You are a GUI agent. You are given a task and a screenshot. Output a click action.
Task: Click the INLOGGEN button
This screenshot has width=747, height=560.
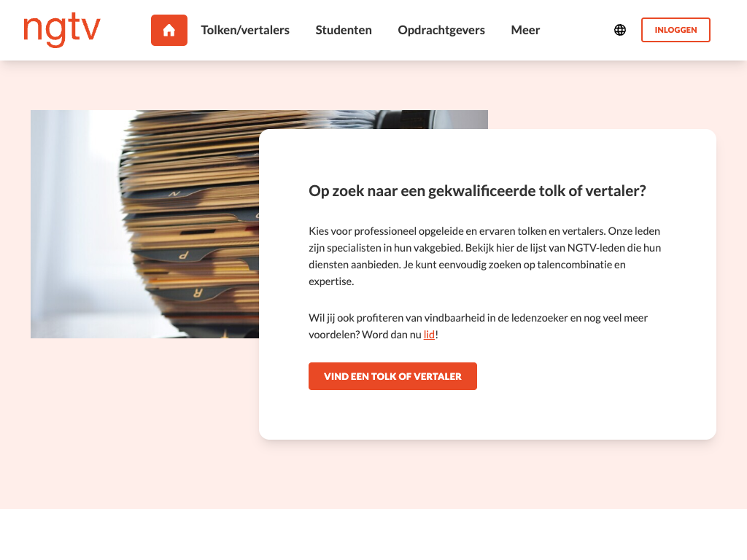point(676,30)
